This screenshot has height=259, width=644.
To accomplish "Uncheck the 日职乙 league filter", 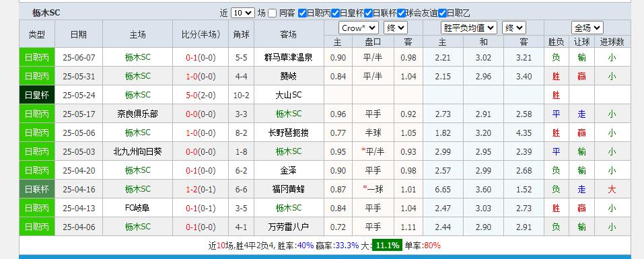I will tap(442, 13).
